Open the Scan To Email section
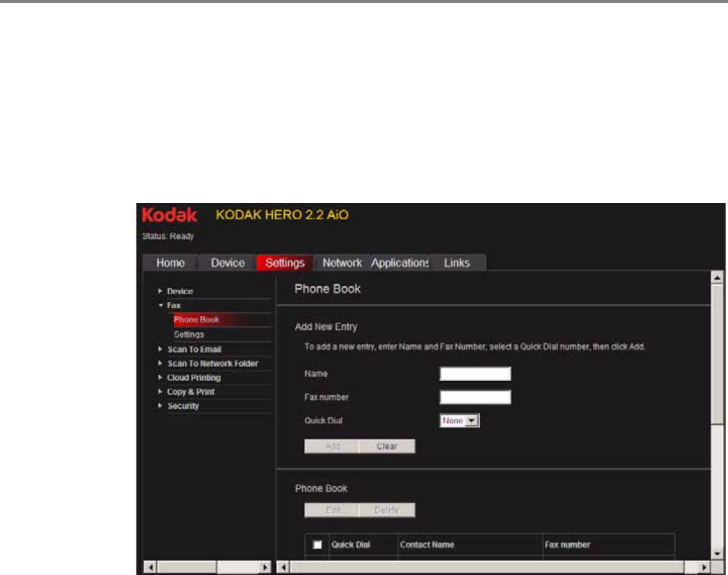The image size is (728, 575). coord(194,349)
